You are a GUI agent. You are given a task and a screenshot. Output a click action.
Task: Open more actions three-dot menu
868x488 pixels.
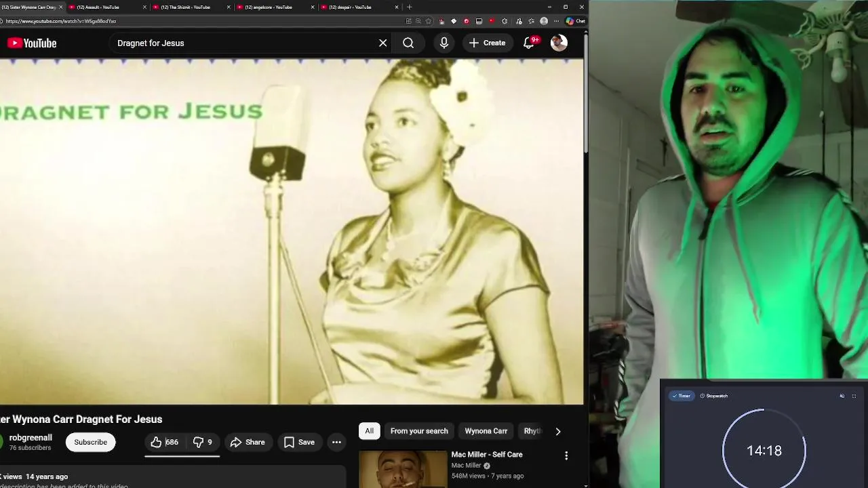336,442
